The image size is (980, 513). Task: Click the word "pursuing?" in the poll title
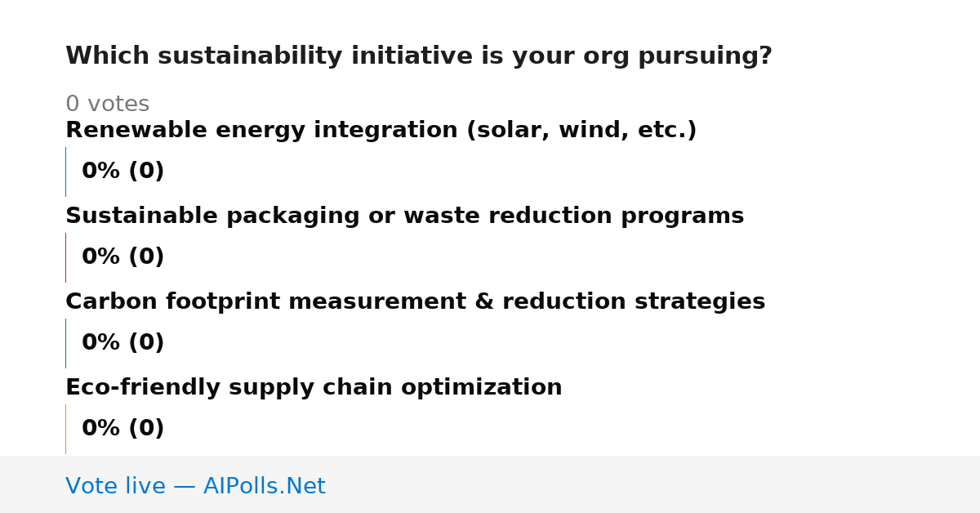705,56
